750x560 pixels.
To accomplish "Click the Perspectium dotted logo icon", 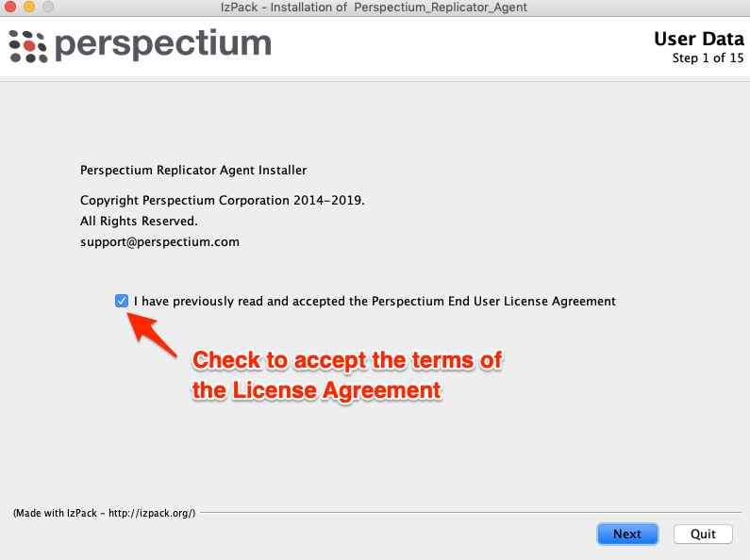I will [27, 46].
